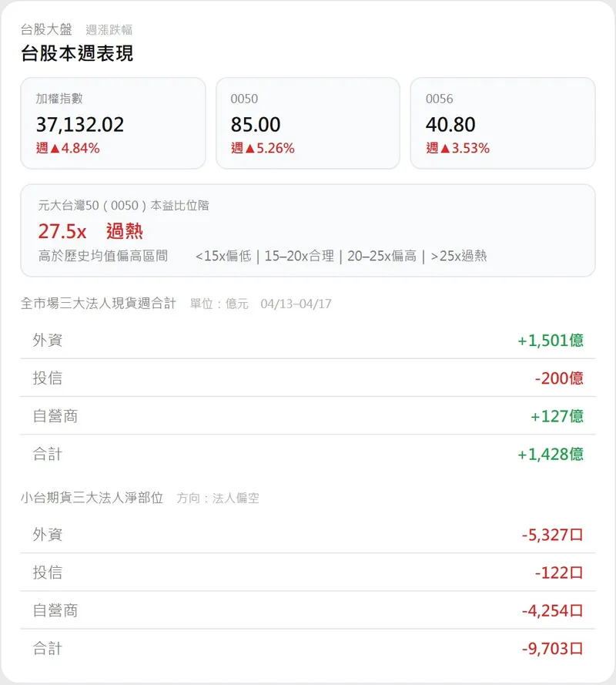Click the P/E range legend text

[x=341, y=257]
